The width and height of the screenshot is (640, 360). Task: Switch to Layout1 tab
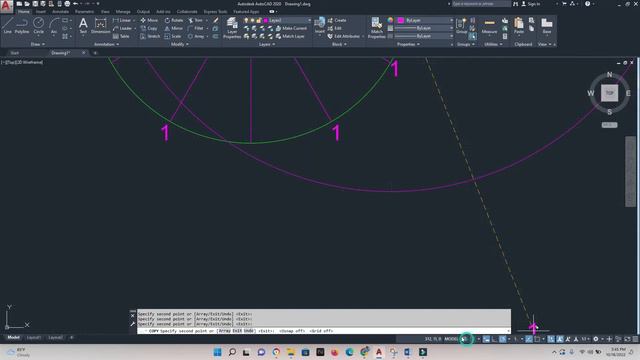(x=33, y=338)
